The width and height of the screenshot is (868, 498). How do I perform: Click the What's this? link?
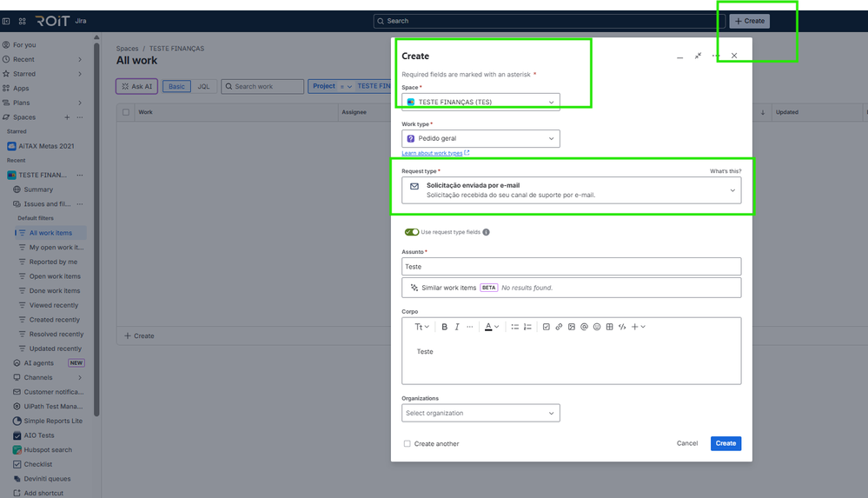click(x=726, y=171)
